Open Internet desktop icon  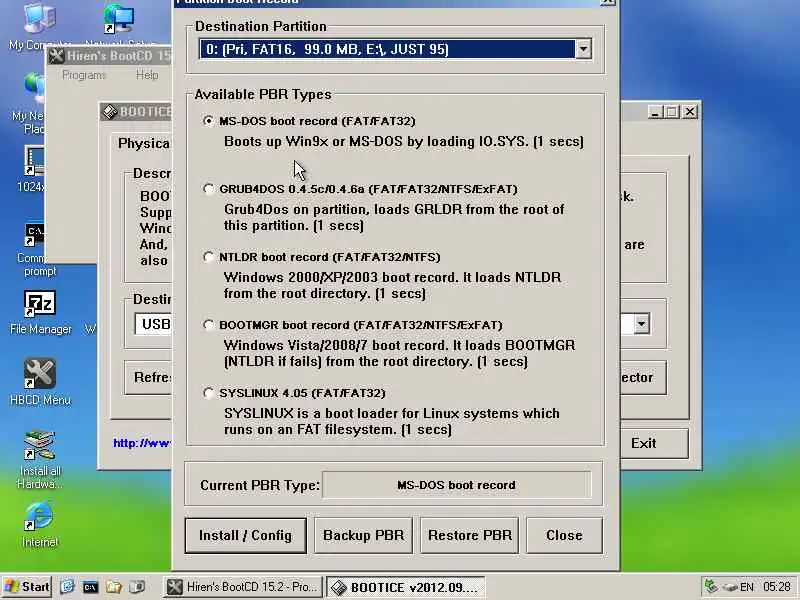(40, 524)
